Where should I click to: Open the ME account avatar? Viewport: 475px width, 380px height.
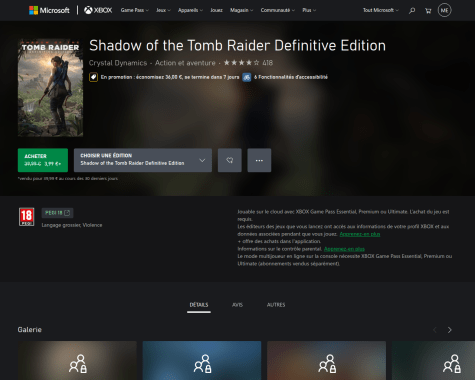coord(444,10)
